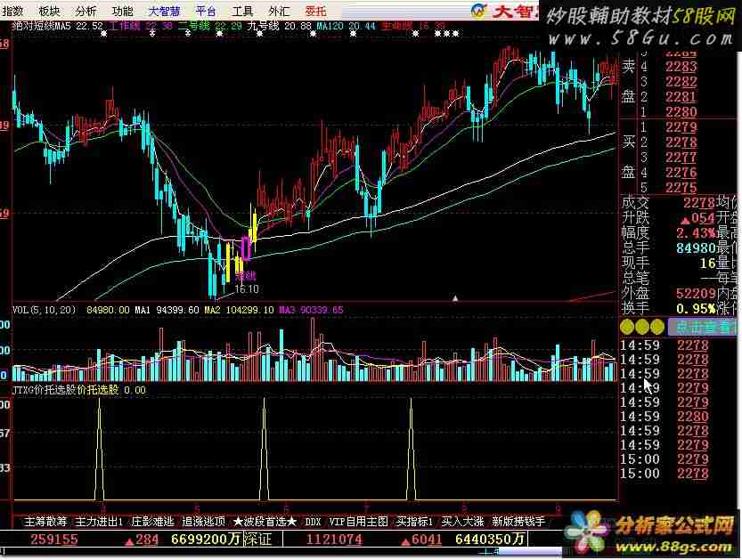
Task: Select the VIP自用主图 indicator tab
Action: pyautogui.click(x=359, y=522)
